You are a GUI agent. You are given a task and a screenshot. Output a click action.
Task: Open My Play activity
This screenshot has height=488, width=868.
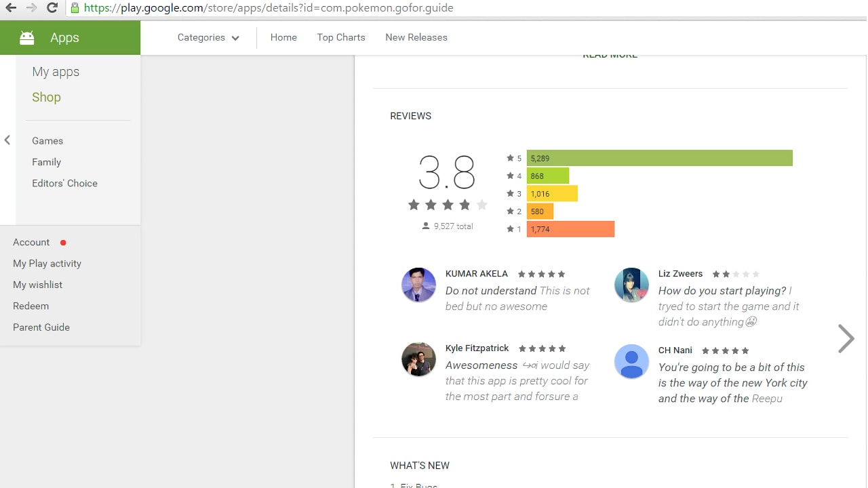click(x=47, y=264)
